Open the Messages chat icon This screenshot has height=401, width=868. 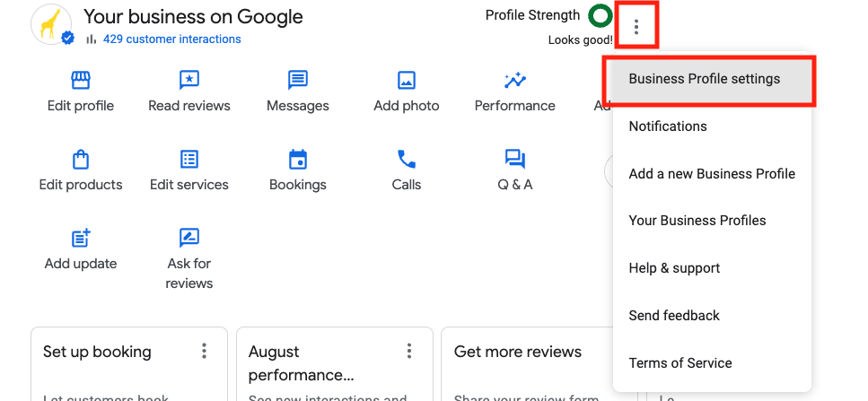pyautogui.click(x=298, y=81)
